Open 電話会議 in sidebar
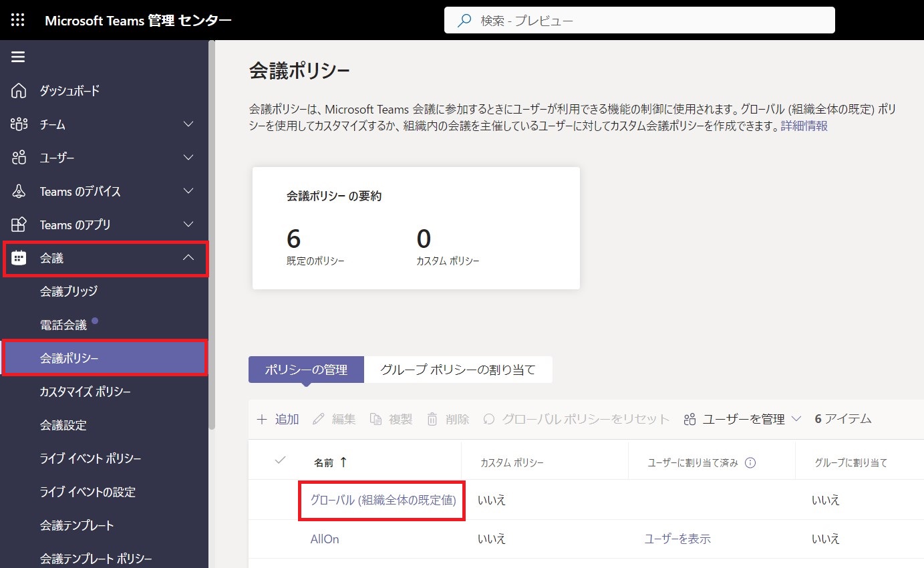 click(x=63, y=325)
